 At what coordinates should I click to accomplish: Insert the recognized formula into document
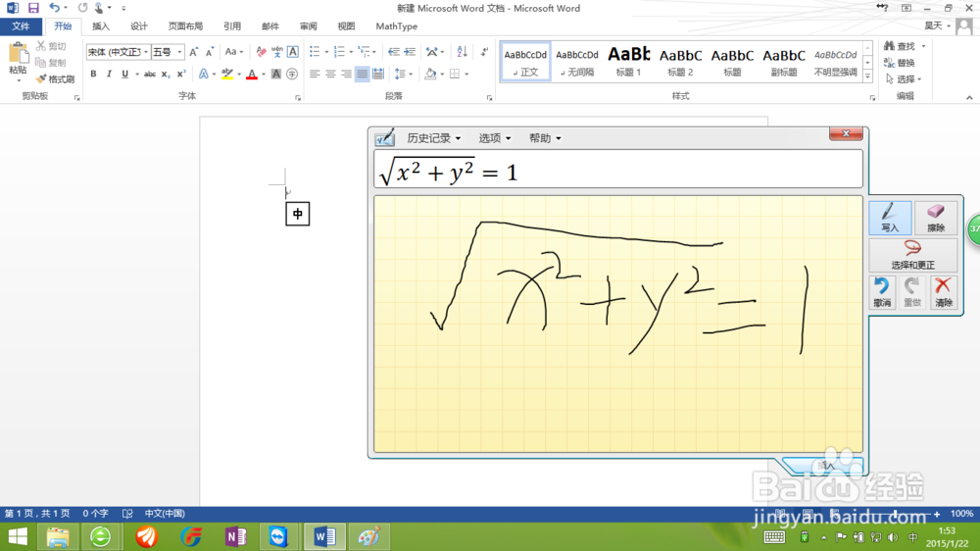coord(825,466)
